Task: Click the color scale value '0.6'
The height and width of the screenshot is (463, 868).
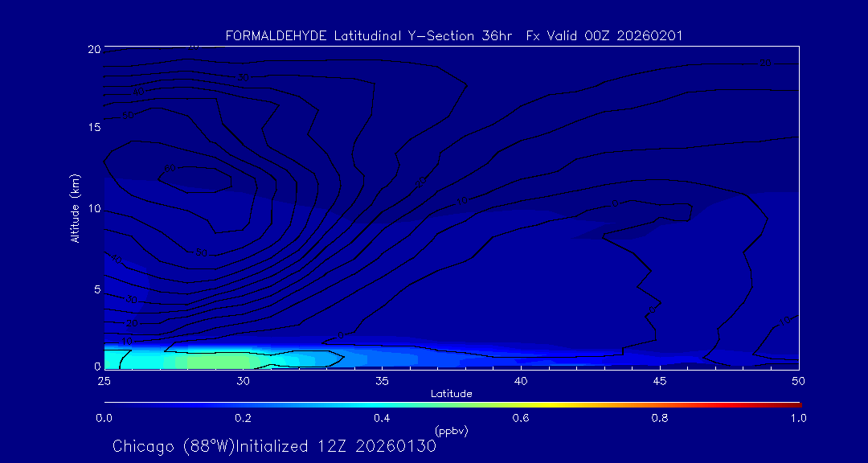Action: point(521,419)
